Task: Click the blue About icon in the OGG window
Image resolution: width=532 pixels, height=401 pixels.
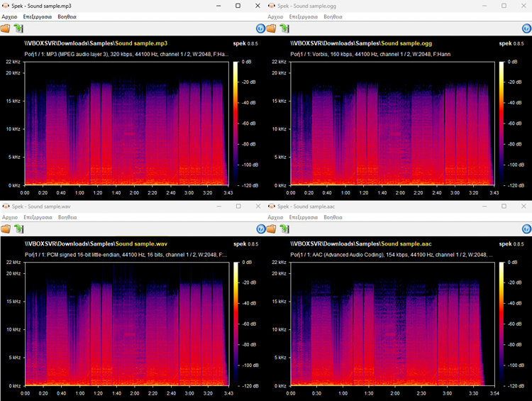Action: click(526, 29)
